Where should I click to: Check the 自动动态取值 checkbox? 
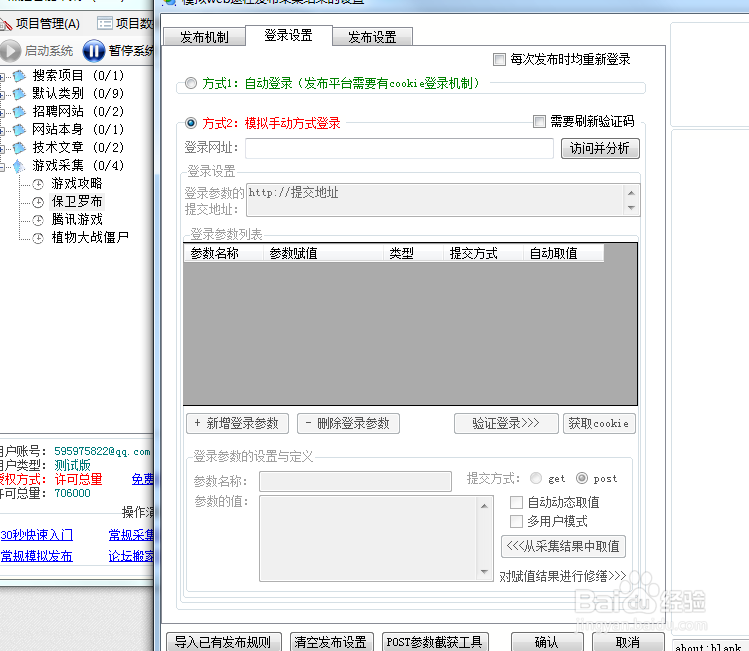(x=516, y=502)
